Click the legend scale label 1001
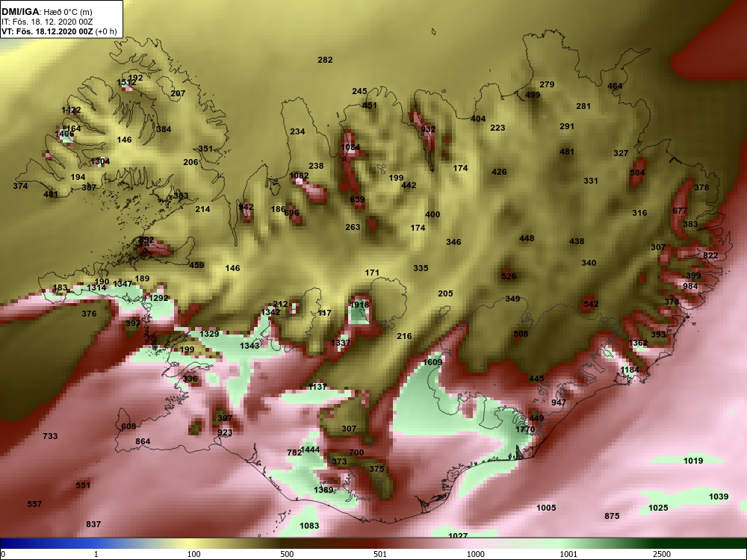This screenshot has width=747, height=560. (568, 554)
